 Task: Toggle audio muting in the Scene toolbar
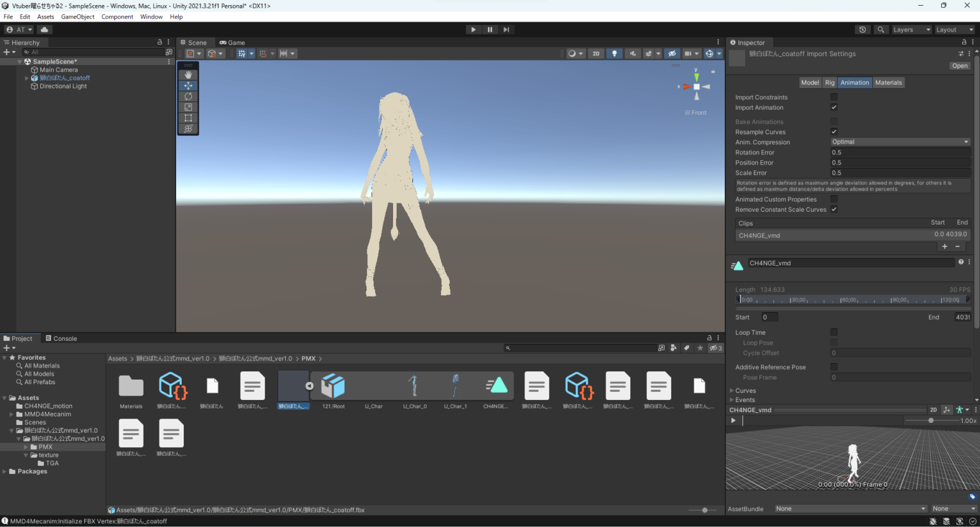click(632, 53)
